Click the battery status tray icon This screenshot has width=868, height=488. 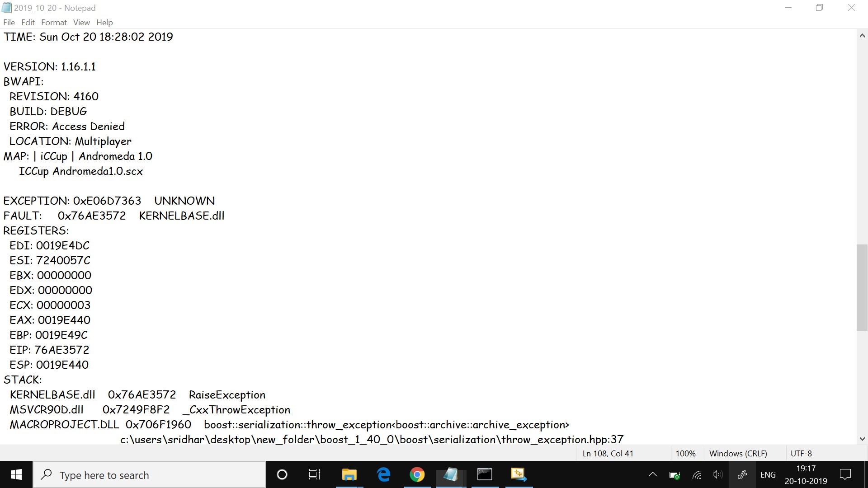[x=674, y=474]
